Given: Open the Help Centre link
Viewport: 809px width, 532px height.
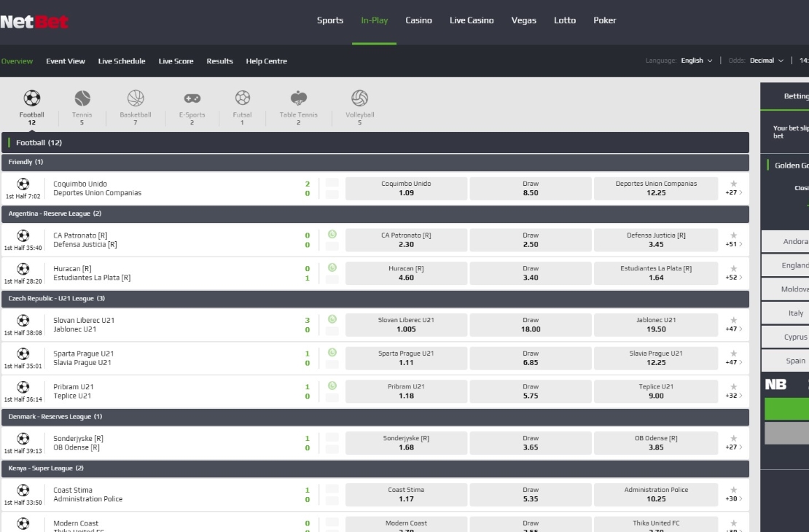Looking at the screenshot, I should (266, 61).
